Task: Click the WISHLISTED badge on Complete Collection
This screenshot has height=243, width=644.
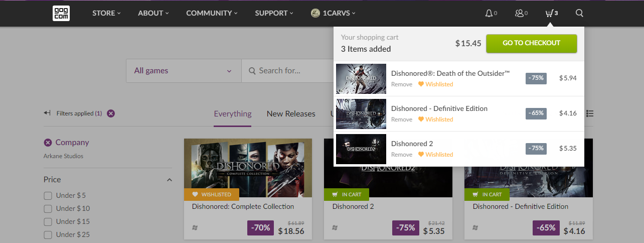Action: 212,194
